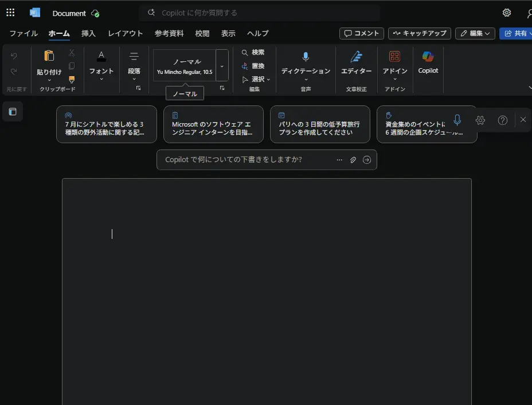Open the Editor proofing tool

[356, 62]
